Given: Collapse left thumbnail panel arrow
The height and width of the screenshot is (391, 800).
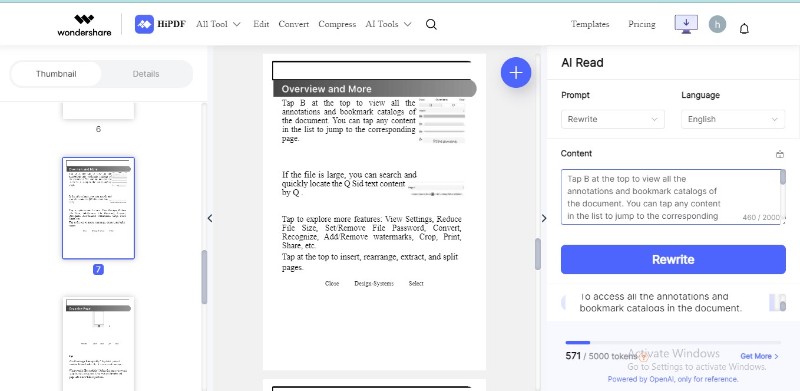Looking at the screenshot, I should point(210,218).
